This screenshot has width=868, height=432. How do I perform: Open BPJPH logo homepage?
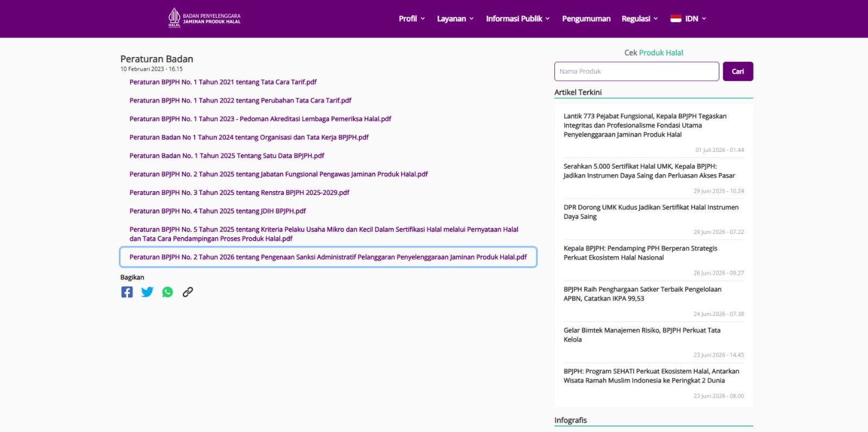pyautogui.click(x=205, y=18)
